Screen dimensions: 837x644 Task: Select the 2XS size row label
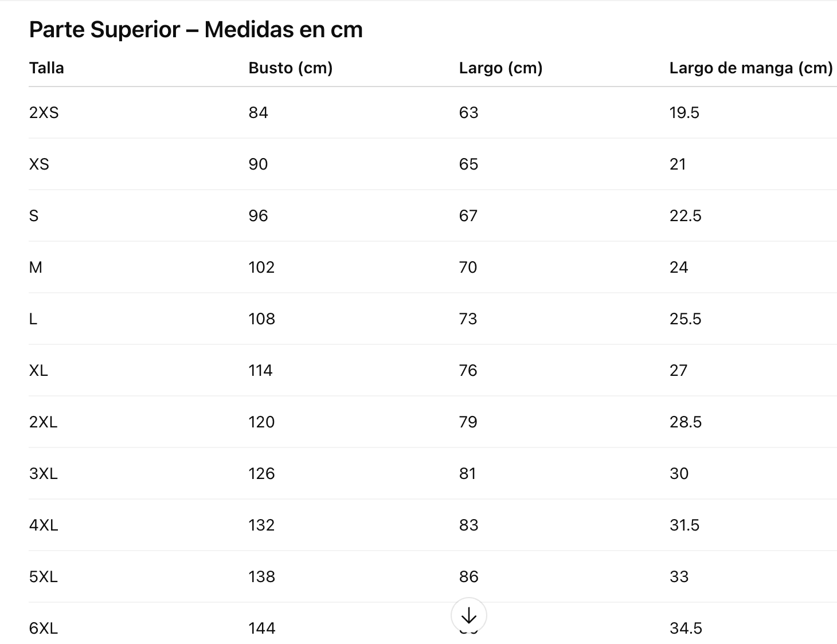pos(44,113)
